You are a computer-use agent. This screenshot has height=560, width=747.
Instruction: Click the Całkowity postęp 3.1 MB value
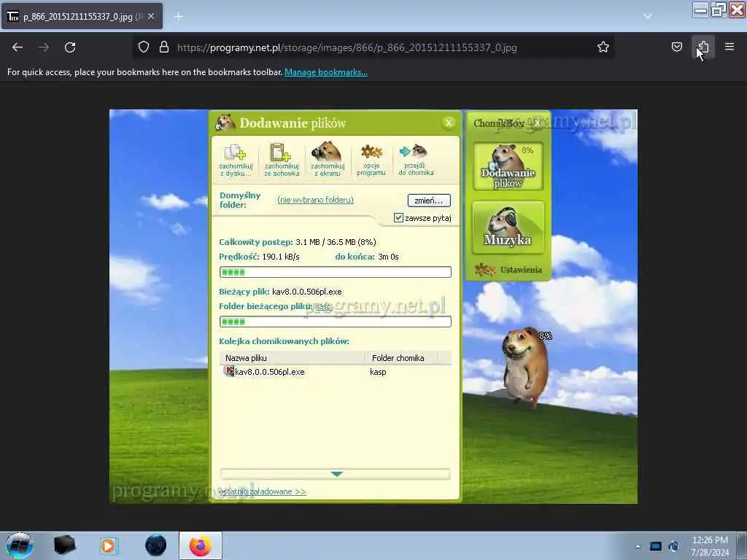click(336, 242)
